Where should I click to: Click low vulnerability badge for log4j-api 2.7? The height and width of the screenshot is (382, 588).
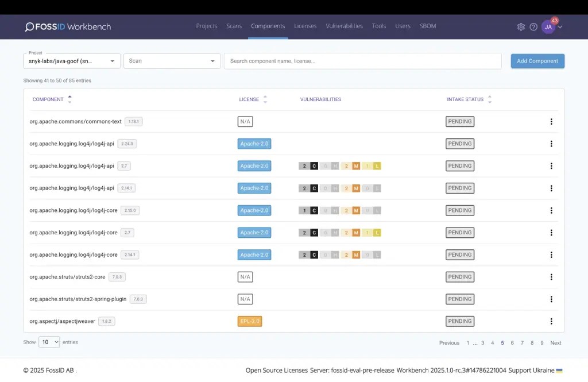(x=372, y=166)
